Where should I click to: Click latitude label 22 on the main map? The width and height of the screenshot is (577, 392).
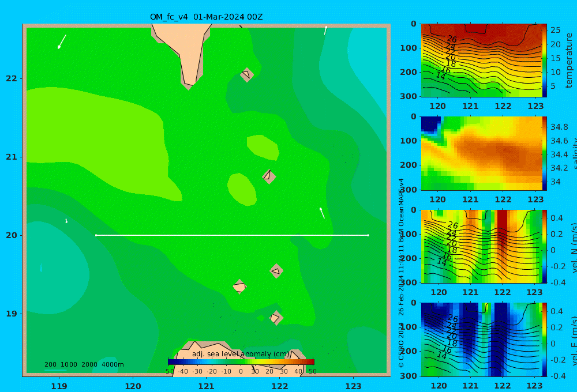click(12, 78)
